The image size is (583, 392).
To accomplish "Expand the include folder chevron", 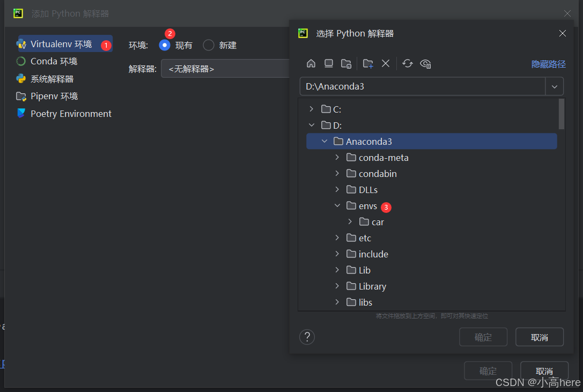I will [337, 254].
